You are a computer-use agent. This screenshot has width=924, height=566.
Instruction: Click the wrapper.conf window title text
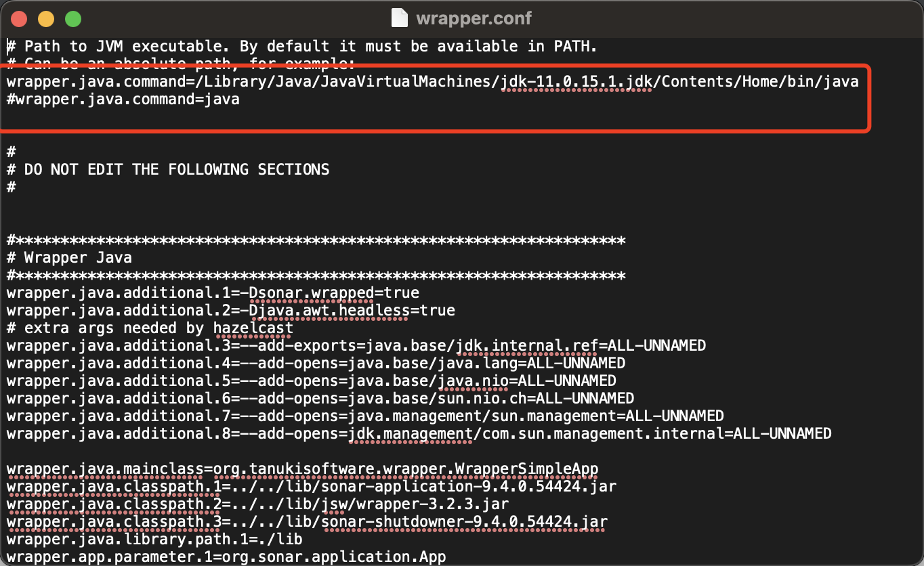pyautogui.click(x=474, y=18)
